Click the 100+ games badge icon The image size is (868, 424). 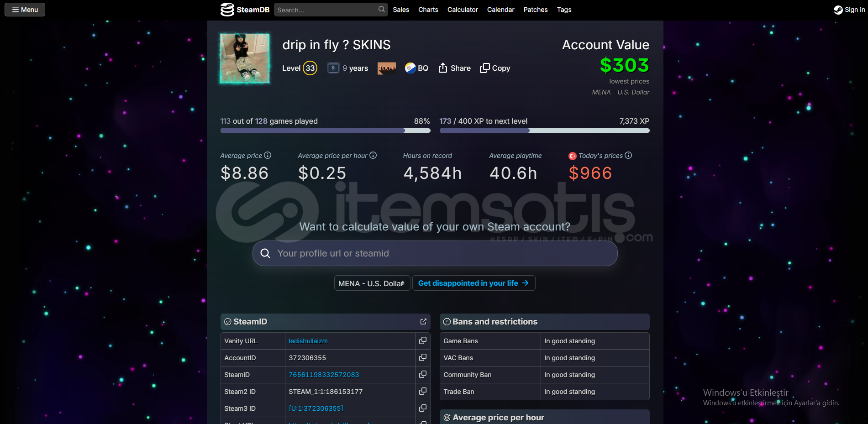coord(387,68)
